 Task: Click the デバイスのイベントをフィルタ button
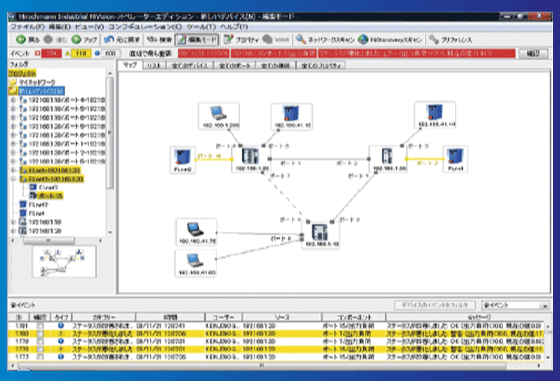pyautogui.click(x=435, y=305)
